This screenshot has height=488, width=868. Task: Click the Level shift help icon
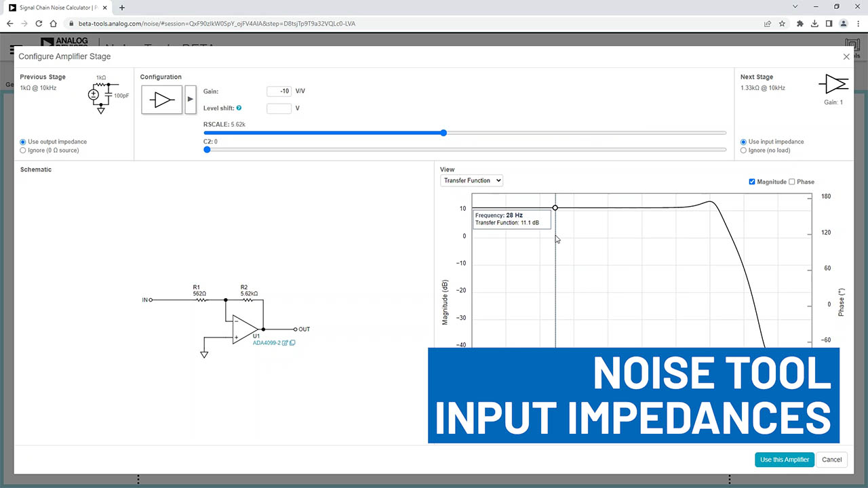point(239,108)
